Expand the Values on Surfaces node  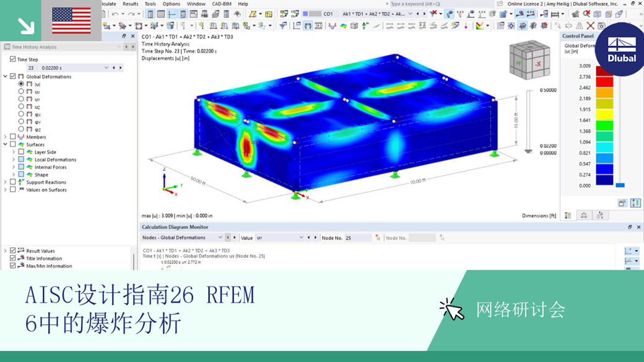click(6, 189)
